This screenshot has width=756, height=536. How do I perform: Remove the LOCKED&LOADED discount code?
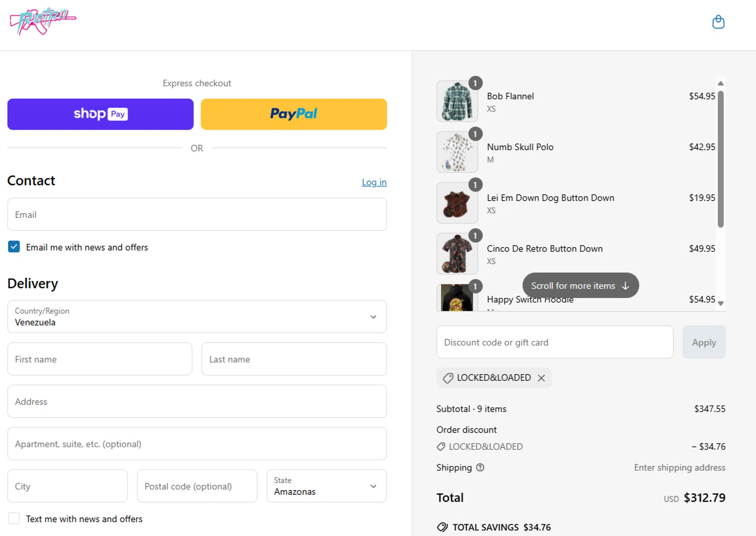pyautogui.click(x=541, y=378)
